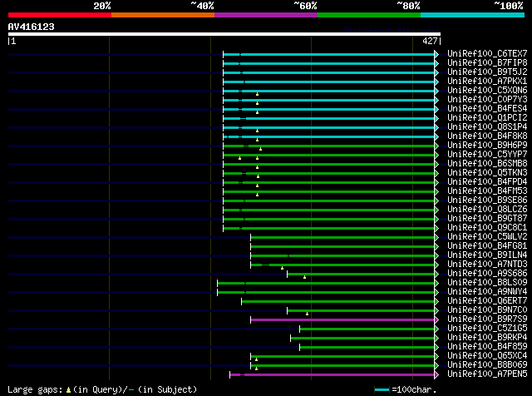Select the UniRef100_B9H6P9 label
This screenshot has width=532, height=396.
(487, 145)
